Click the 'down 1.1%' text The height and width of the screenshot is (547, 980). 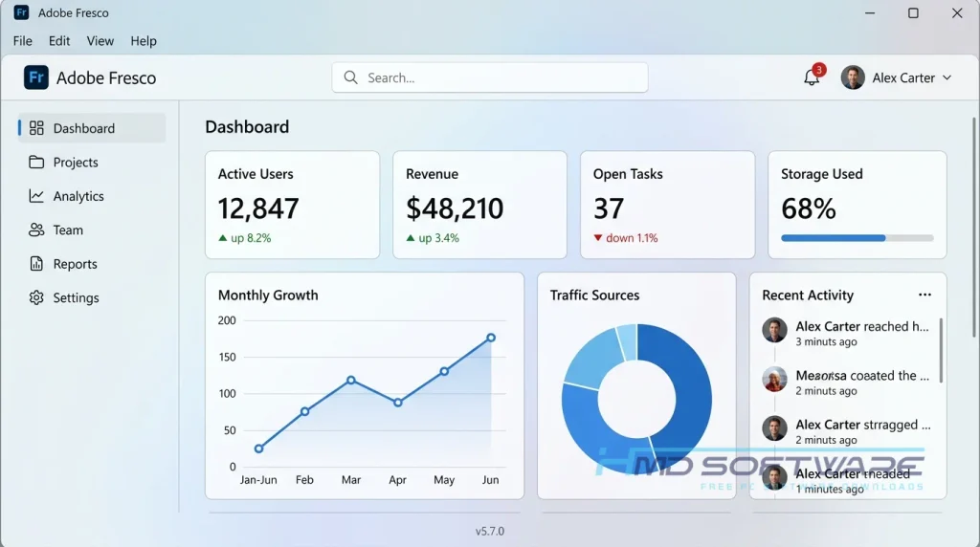tap(632, 238)
